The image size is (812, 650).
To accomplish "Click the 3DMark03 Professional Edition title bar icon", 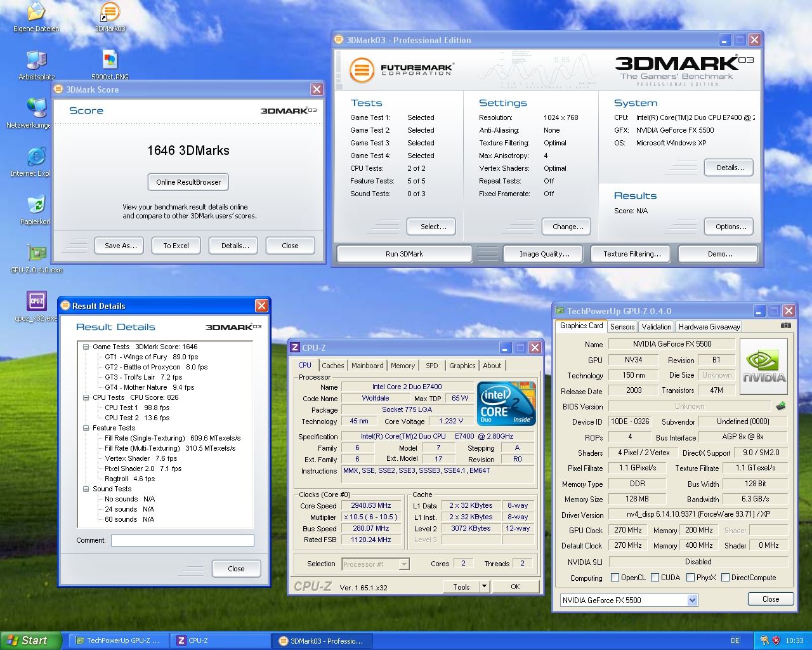I will point(339,39).
